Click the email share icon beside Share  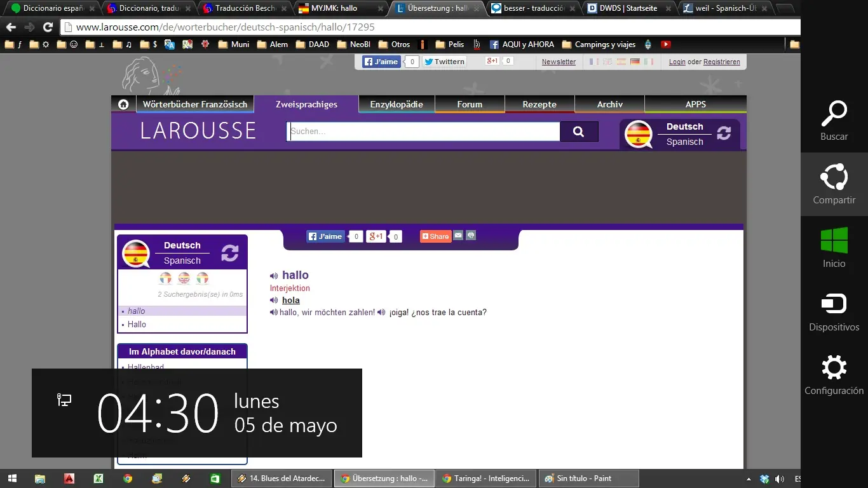(458, 236)
